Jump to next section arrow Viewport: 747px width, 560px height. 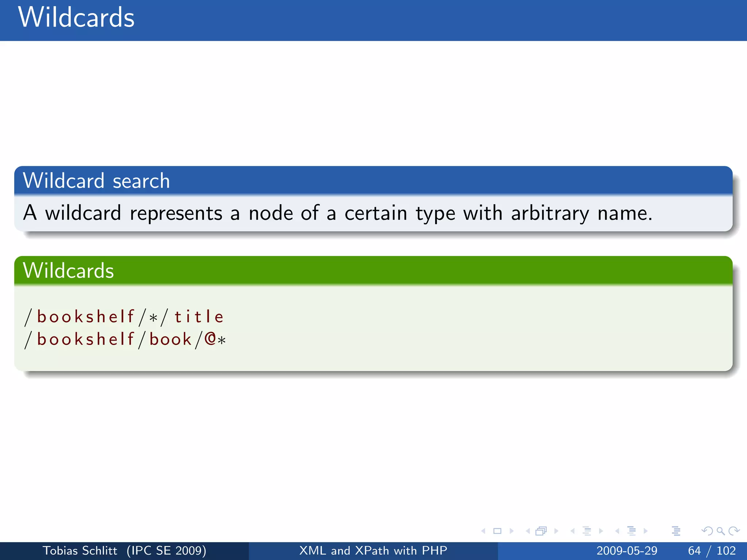646,531
